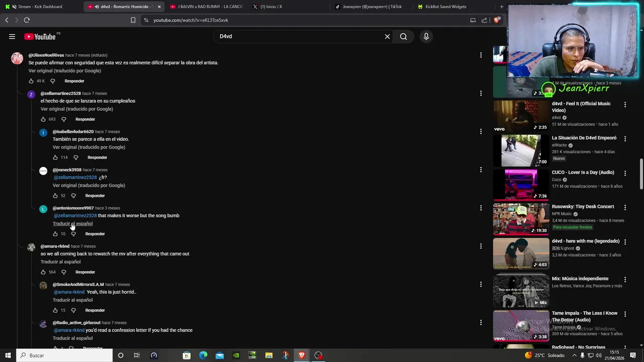Open the Brave shields icon
The height and width of the screenshot is (362, 644).
click(x=497, y=20)
